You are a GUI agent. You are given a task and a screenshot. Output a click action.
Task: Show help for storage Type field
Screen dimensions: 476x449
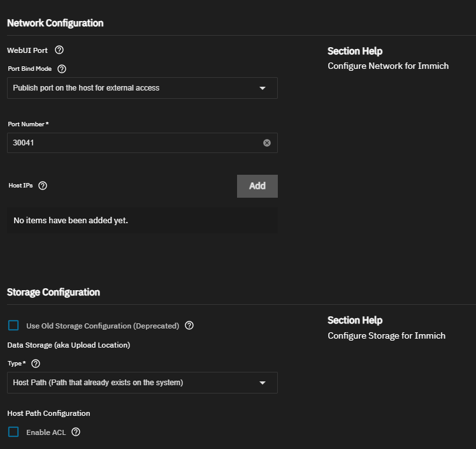tap(36, 364)
